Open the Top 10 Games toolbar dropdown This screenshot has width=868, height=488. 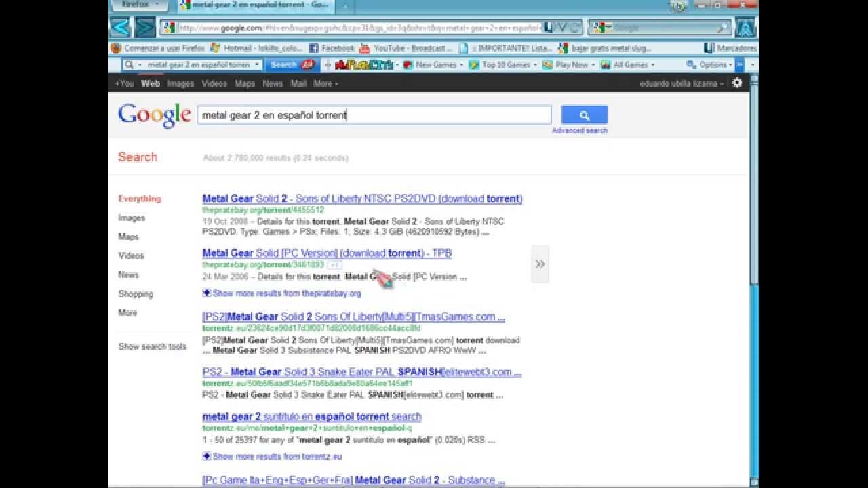click(504, 65)
